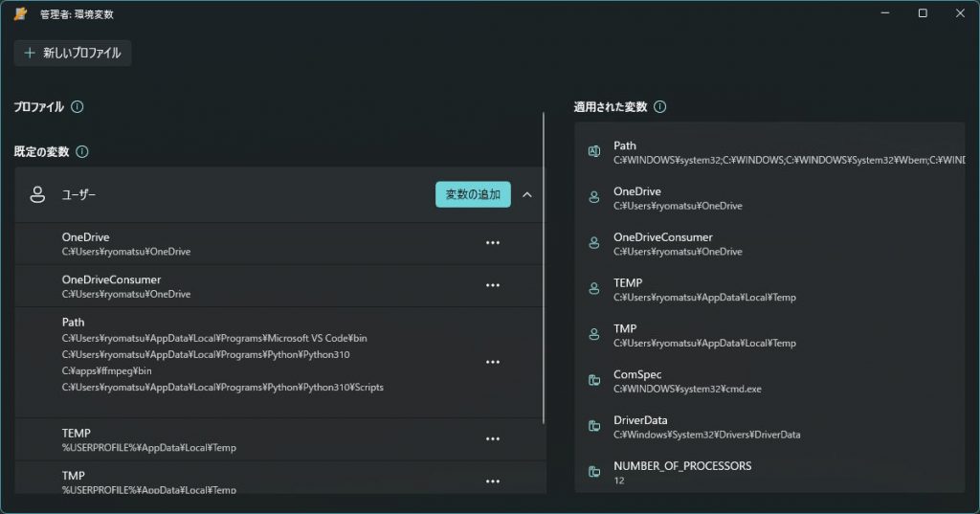
Task: Close the 環境変数 window
Action: [960, 13]
